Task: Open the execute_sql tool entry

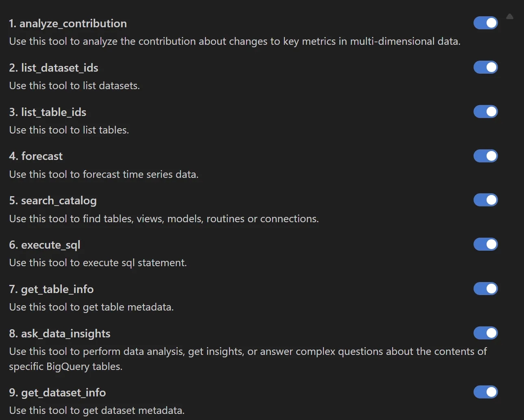Action: pos(45,245)
